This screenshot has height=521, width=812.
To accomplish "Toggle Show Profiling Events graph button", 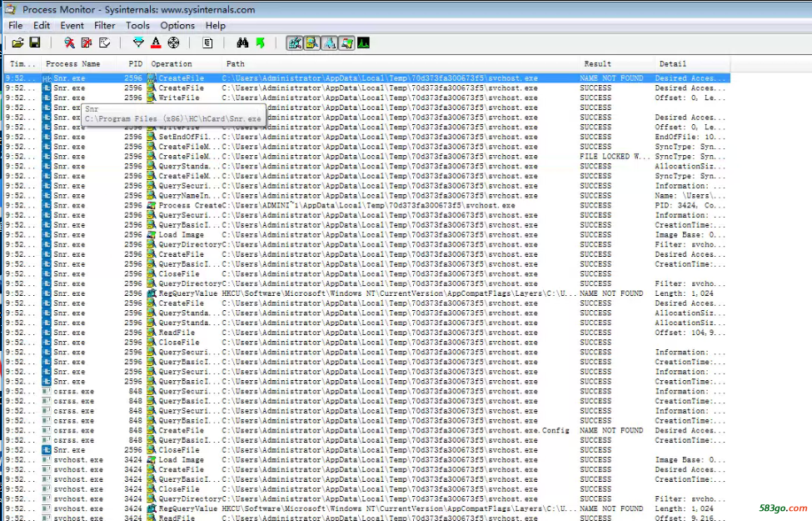I will (364, 43).
